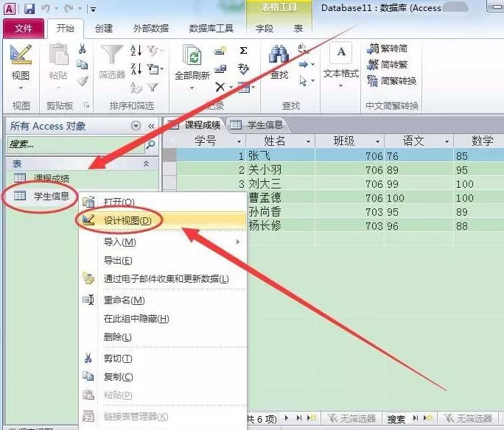Viewport: 504px width, 430px height.
Task: Click the Totals sigma icon
Action: tap(244, 50)
